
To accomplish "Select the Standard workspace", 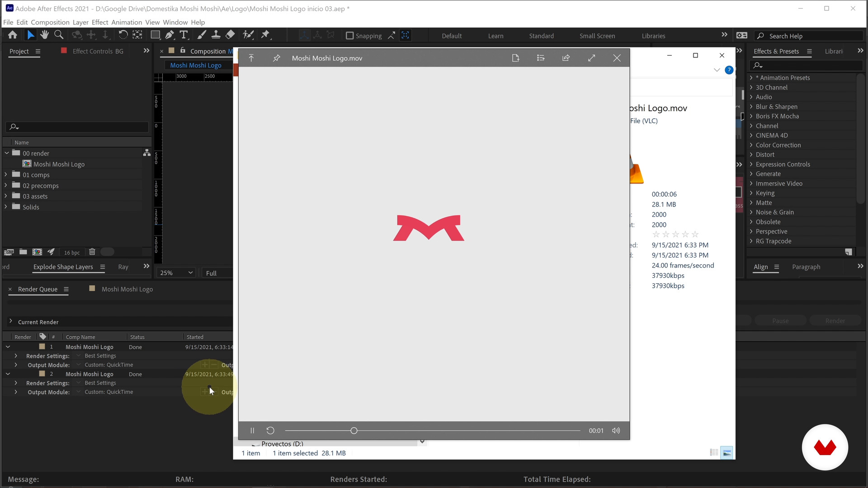I will click(542, 36).
